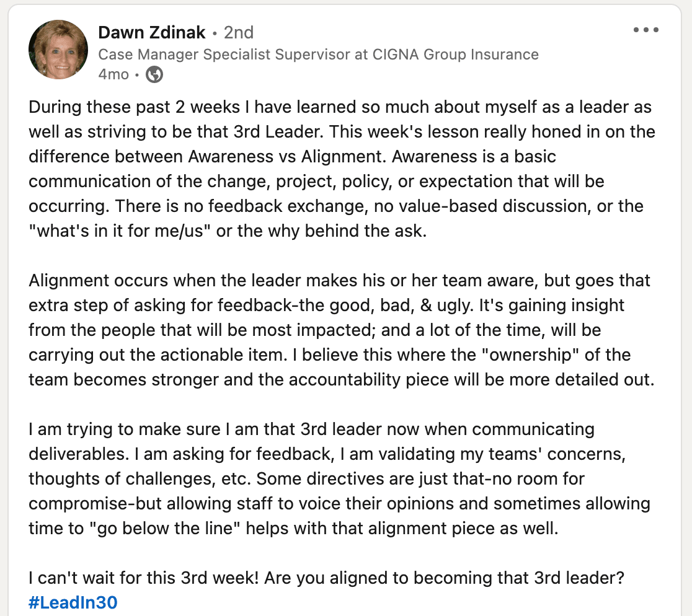692x616 pixels.
Task: Click the paragraph beginning During these past 2 weeks
Action: coord(342,169)
